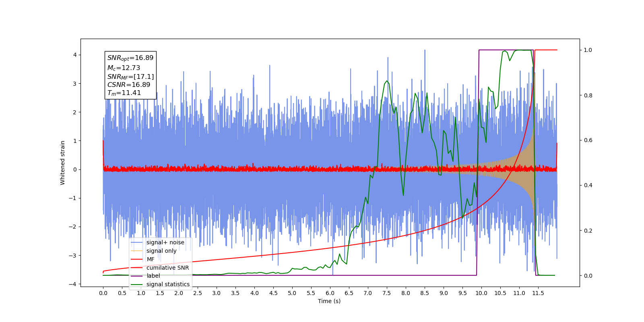This screenshot has height=322, width=644.
Task: Click the SNRMF=[17.1] annotation
Action: [x=130, y=76]
